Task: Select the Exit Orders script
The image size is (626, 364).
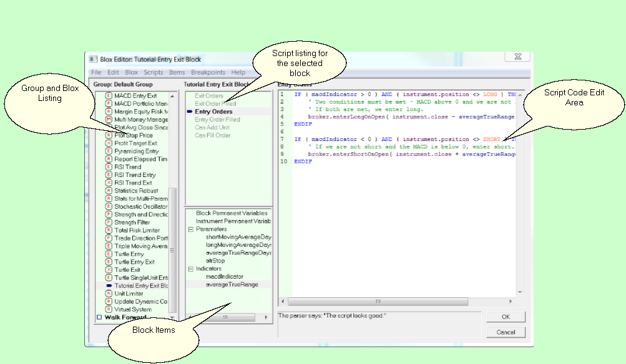Action: [209, 96]
